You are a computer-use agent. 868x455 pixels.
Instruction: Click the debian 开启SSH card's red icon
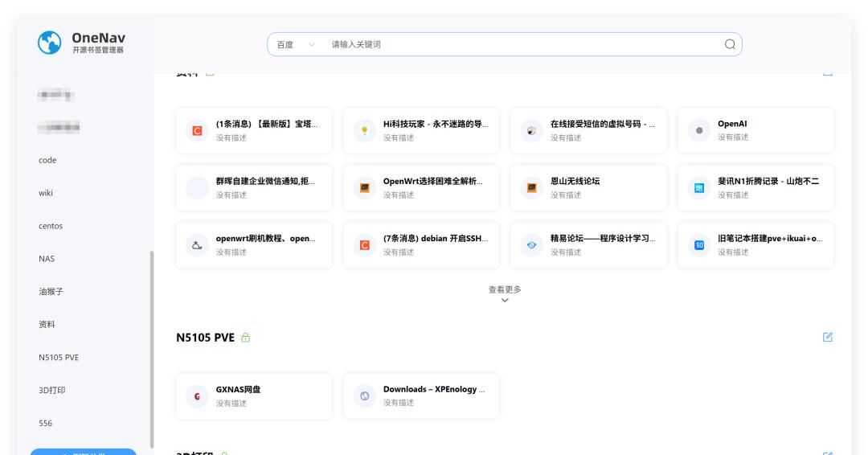point(364,245)
